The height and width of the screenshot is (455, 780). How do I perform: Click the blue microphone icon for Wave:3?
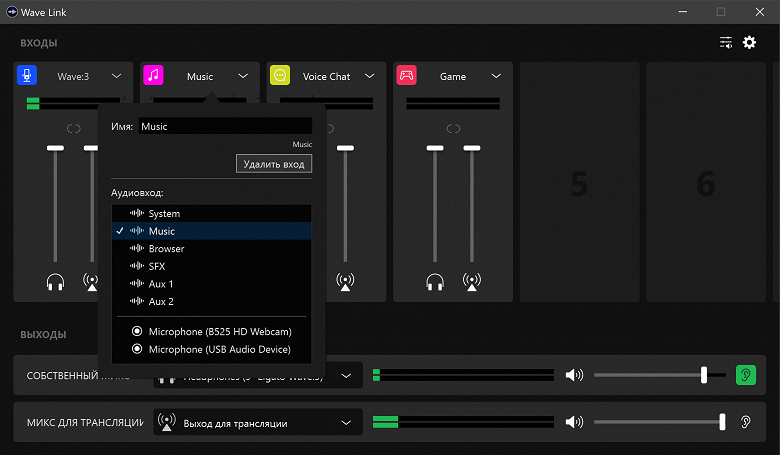[27, 76]
